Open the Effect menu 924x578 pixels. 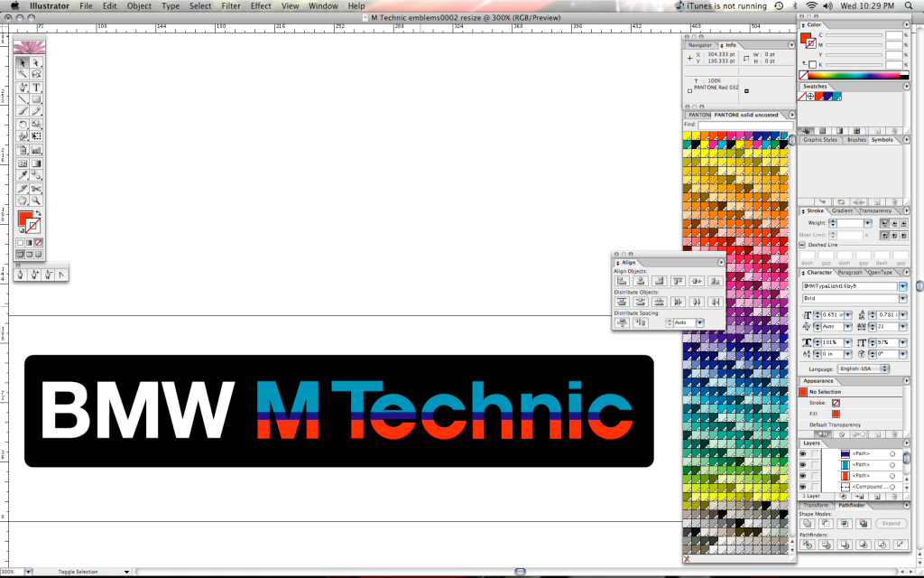point(261,6)
